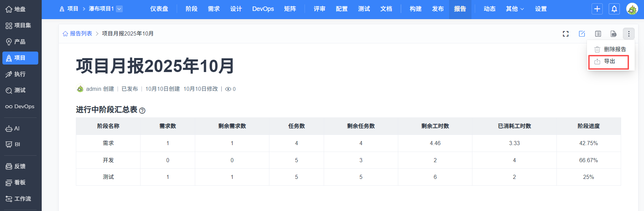Click the fullscreen icon in report toolbar
Screen dimensions: 644x211
566,34
